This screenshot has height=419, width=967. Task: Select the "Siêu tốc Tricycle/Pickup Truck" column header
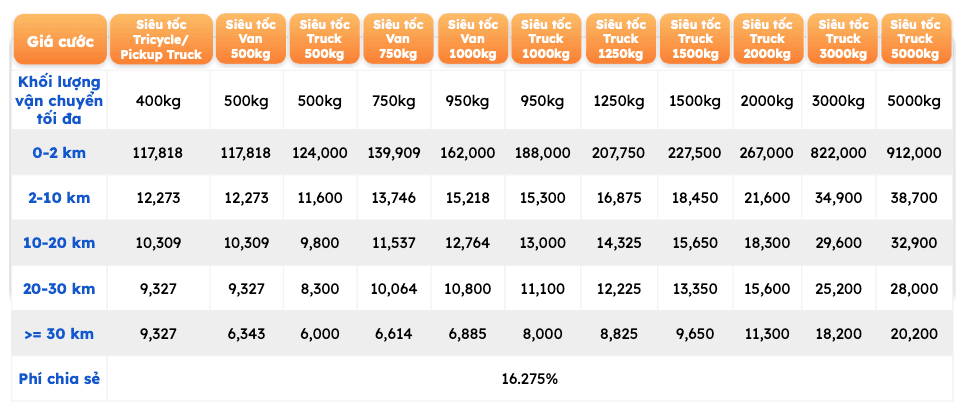pos(160,39)
